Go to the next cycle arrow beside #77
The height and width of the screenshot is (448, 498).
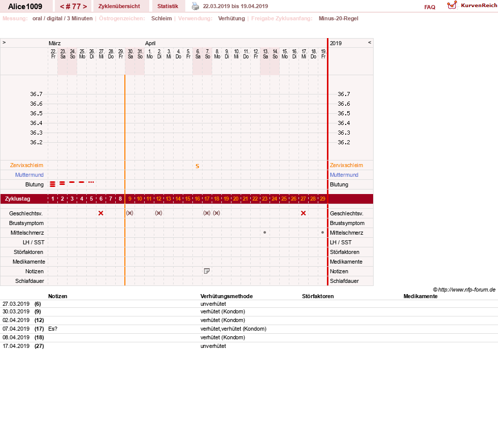pyautogui.click(x=85, y=7)
